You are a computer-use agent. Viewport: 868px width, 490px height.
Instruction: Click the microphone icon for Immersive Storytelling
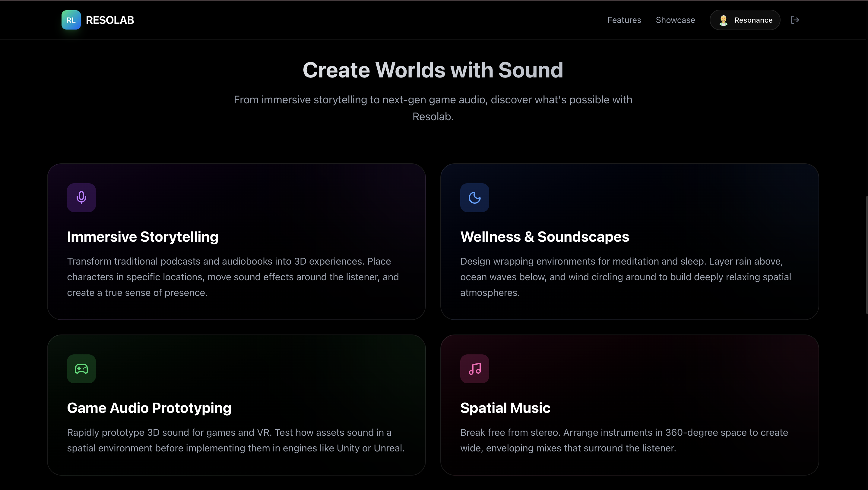[x=81, y=198]
